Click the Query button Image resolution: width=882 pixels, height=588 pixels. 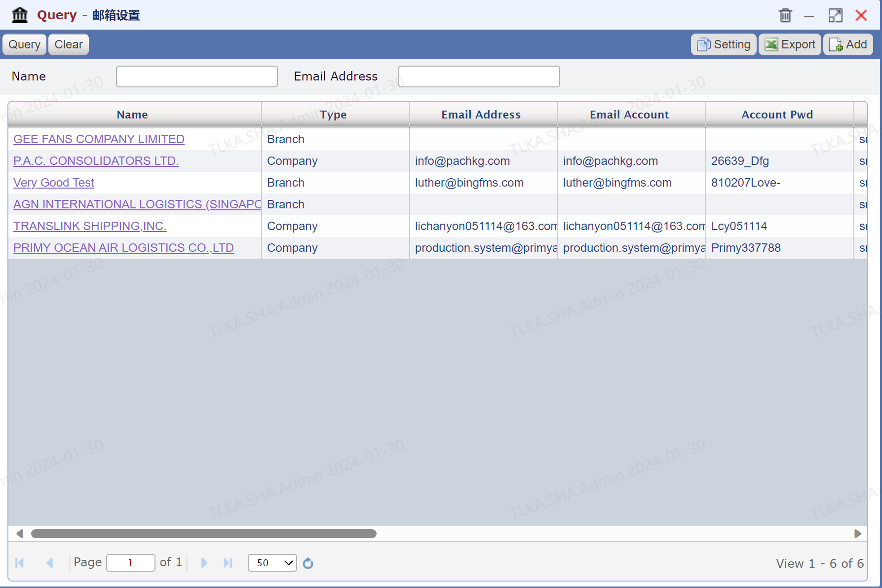25,44
